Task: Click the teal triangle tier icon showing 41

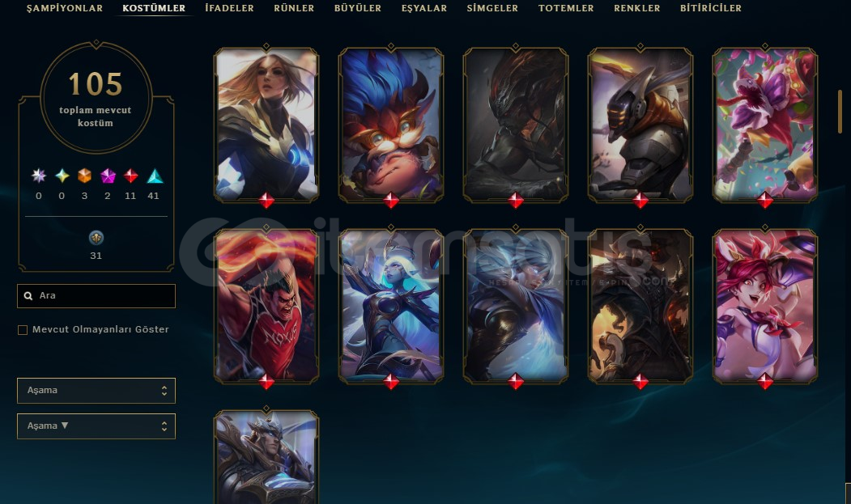Action: click(x=155, y=176)
